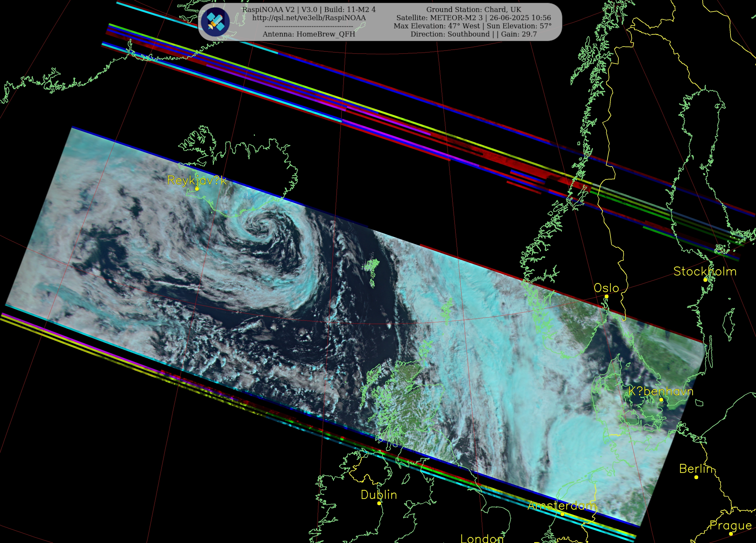
Task: Click the København city label
Action: [x=661, y=391]
